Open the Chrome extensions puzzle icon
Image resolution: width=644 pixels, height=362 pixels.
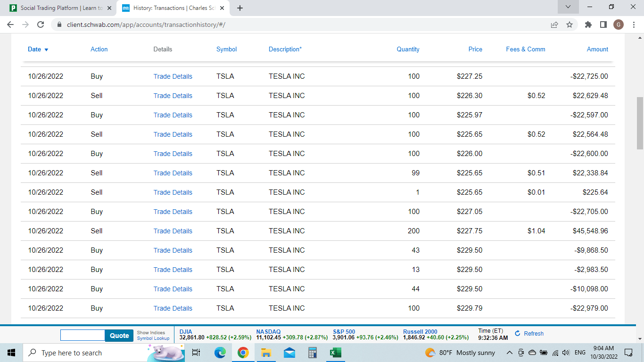[x=588, y=25]
